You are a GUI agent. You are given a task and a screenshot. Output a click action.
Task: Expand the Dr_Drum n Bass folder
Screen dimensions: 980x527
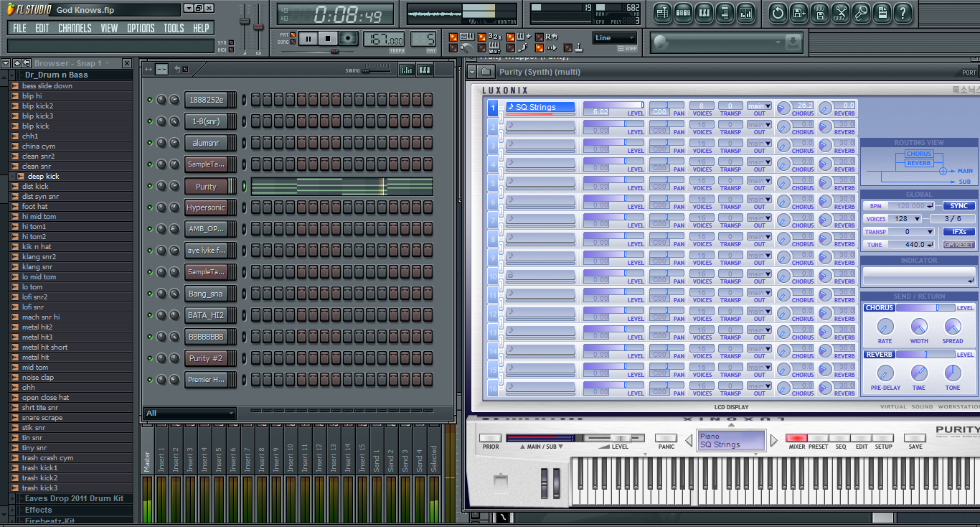pos(56,75)
